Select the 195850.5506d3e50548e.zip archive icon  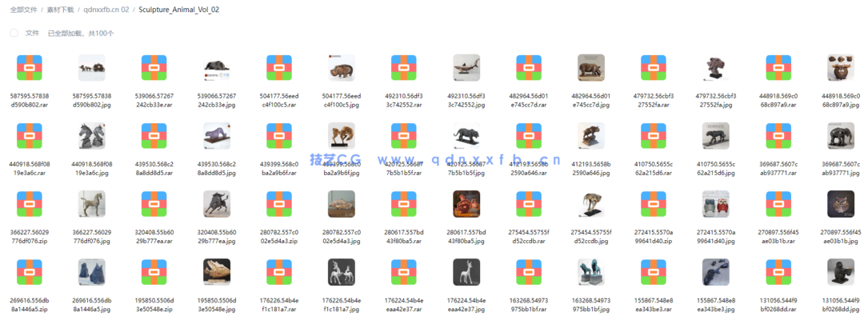154,272
